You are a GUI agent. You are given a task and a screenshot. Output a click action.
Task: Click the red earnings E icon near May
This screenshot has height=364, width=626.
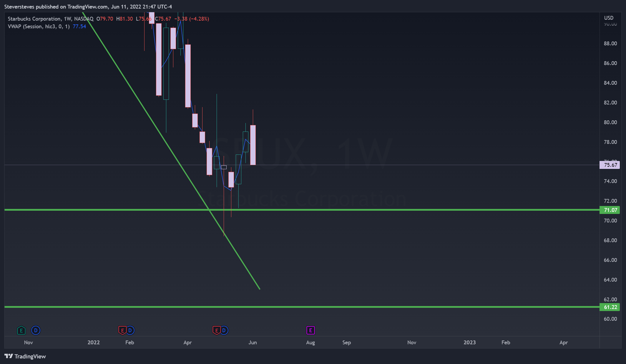(x=217, y=330)
